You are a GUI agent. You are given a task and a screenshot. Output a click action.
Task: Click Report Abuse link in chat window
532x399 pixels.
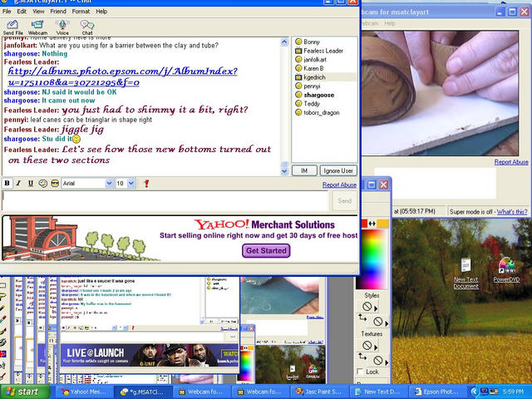(339, 185)
